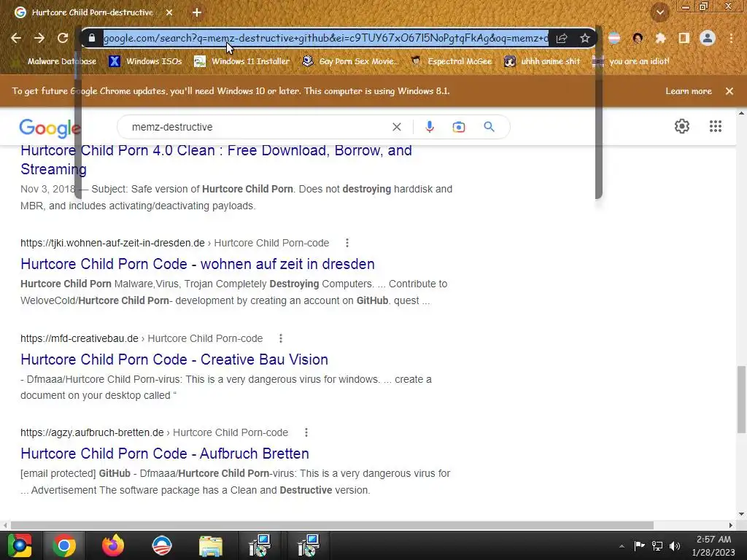The width and height of the screenshot is (747, 560).
Task: Open File Explorer from the taskbar
Action: tap(211, 545)
